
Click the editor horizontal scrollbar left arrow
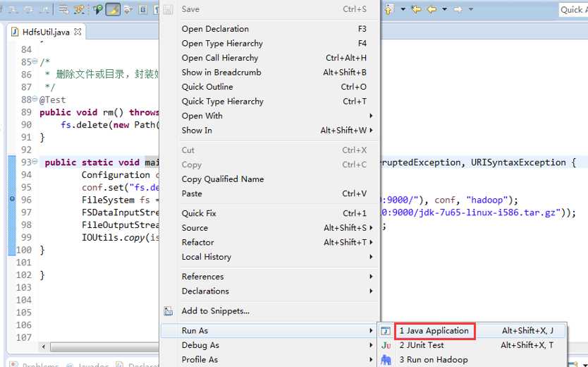pyautogui.click(x=44, y=347)
